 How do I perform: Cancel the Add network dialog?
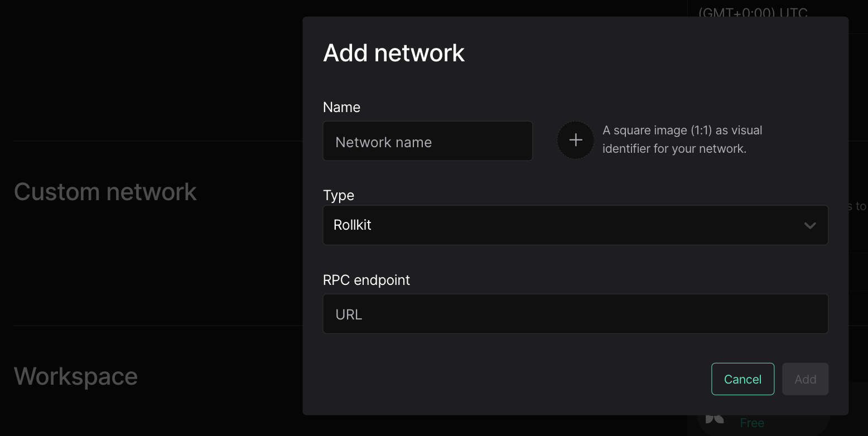click(742, 379)
